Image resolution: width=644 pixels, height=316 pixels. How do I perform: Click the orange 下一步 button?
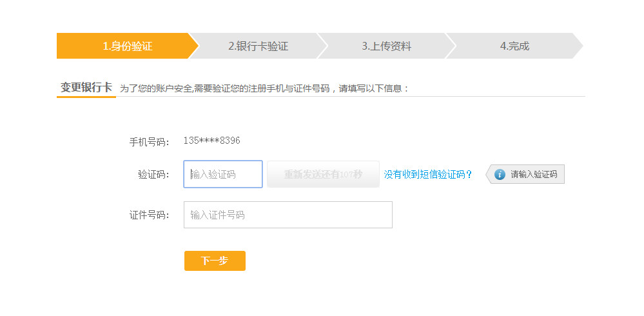pos(215,261)
